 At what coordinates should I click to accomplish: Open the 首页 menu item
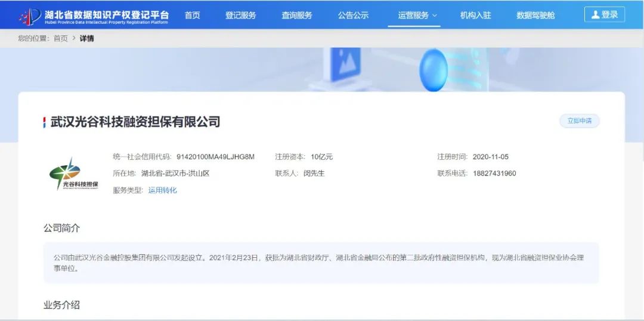tap(192, 15)
